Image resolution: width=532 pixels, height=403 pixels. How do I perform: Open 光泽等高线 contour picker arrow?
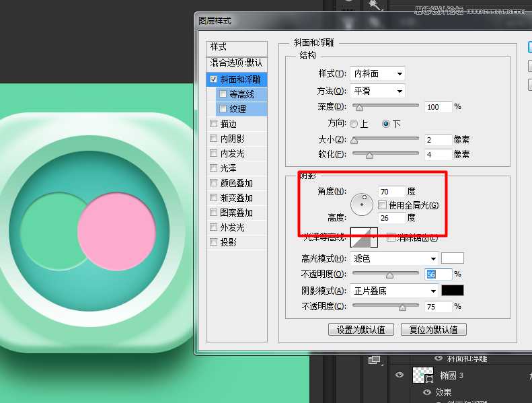374,237
